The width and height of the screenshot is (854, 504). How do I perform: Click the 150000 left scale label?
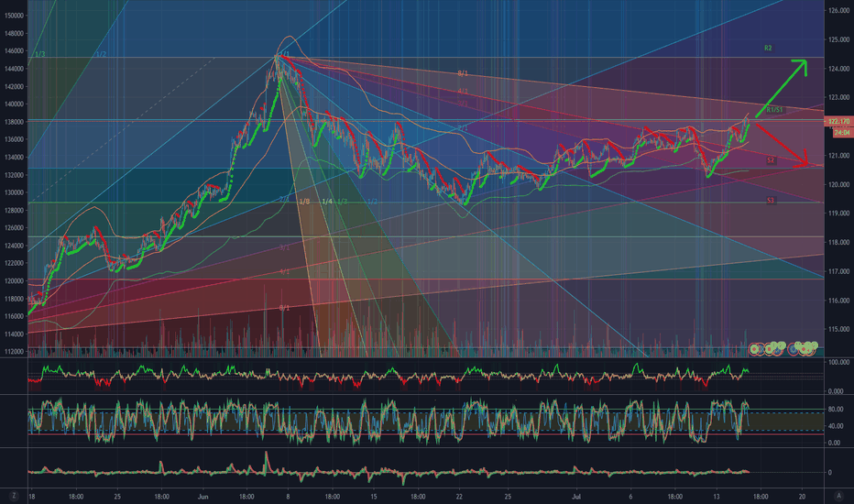point(14,16)
